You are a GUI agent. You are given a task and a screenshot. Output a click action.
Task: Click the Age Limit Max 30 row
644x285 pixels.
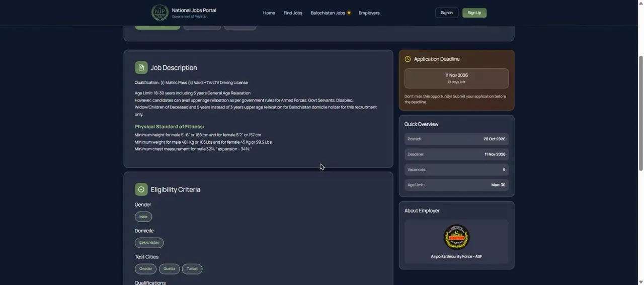[456, 185]
